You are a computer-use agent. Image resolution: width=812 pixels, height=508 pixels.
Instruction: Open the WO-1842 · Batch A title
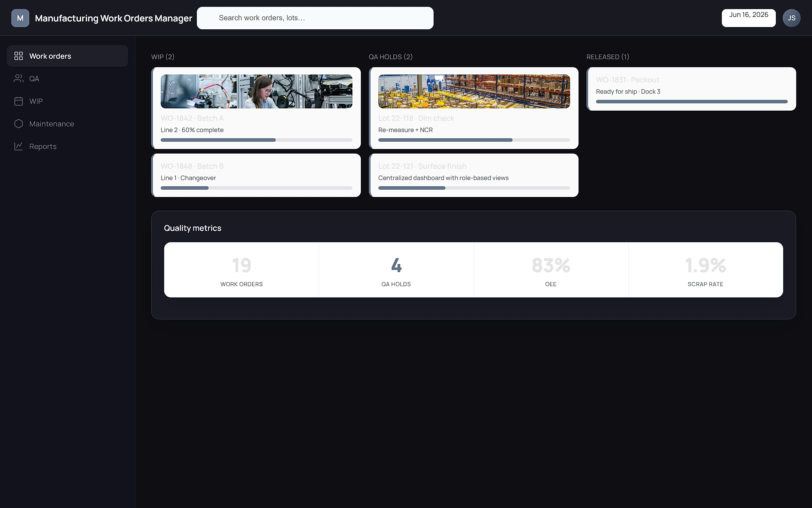tap(192, 118)
